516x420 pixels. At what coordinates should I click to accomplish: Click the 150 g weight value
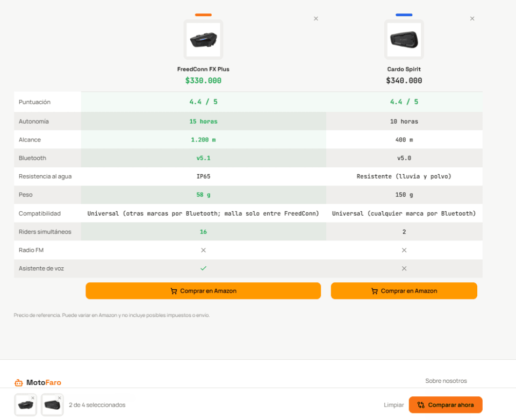(x=404, y=195)
